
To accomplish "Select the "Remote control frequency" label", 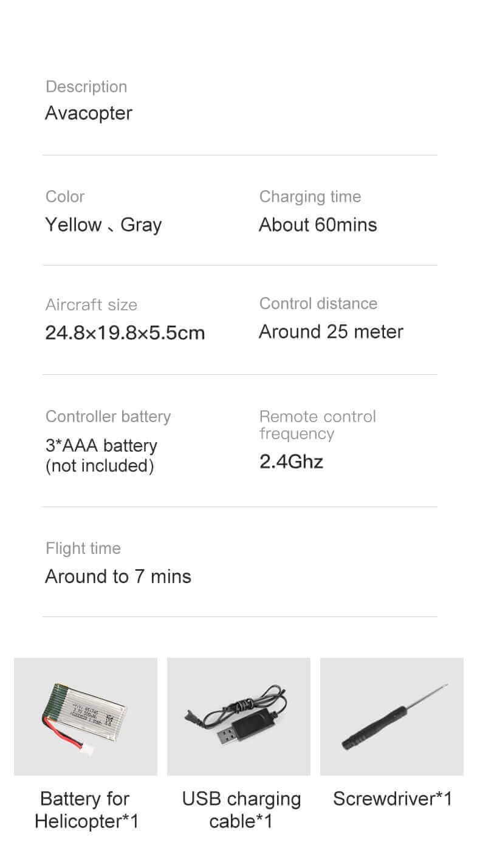I will point(318,425).
